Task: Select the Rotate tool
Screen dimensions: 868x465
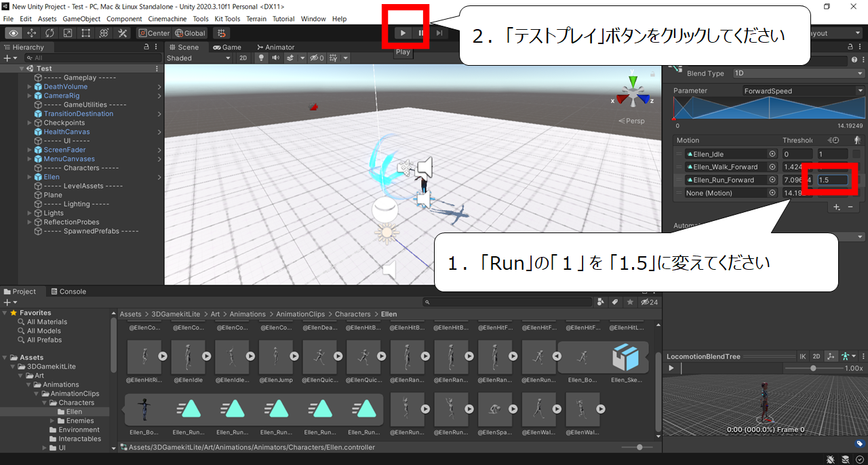Action: tap(50, 33)
